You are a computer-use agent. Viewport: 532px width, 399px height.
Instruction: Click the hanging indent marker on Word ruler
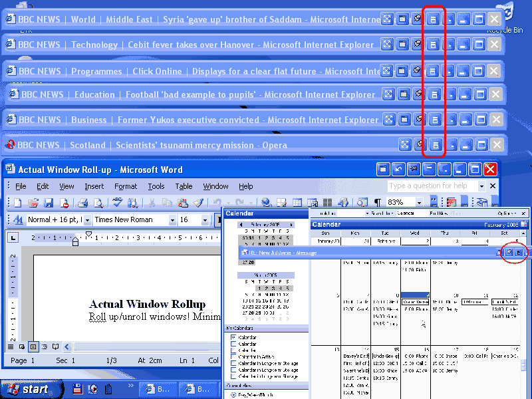click(x=75, y=241)
